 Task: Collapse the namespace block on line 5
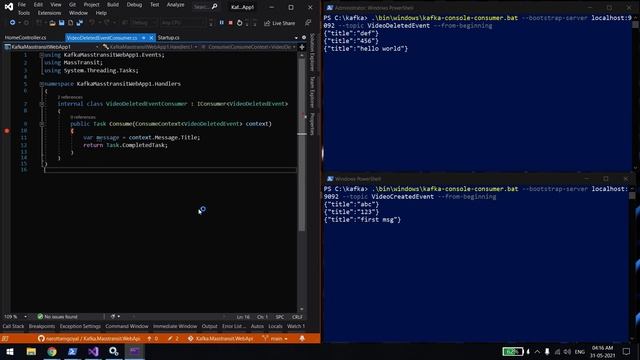(x=42, y=84)
